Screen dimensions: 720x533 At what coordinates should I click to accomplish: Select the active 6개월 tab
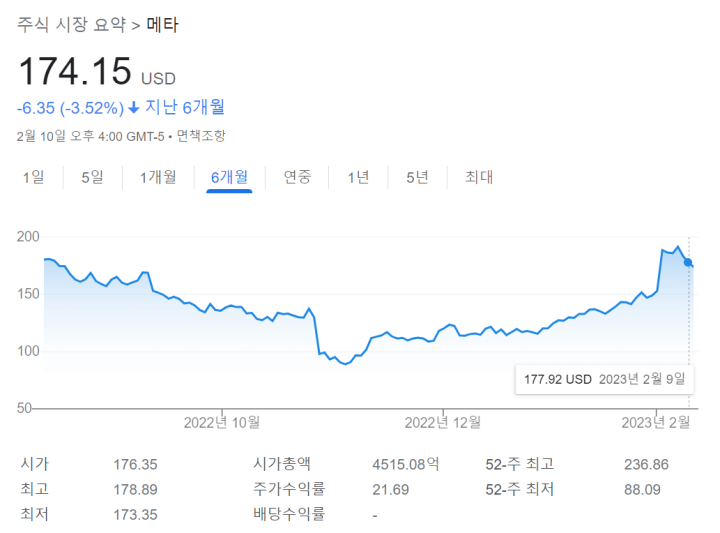(229, 177)
